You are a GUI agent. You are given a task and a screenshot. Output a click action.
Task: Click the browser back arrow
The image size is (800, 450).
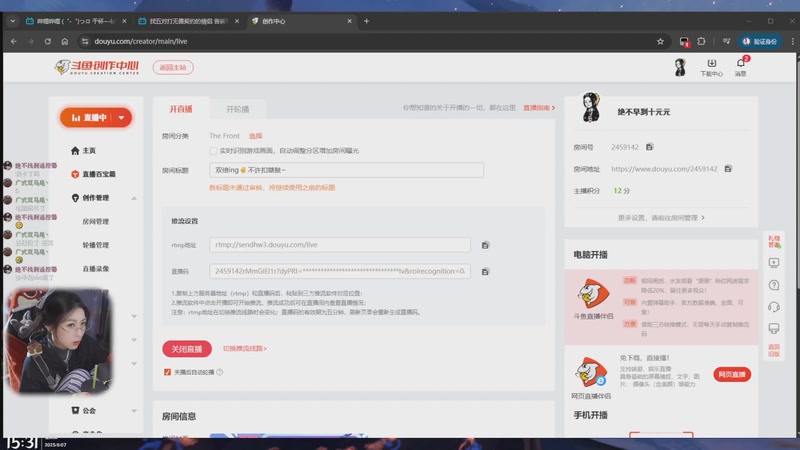tap(14, 41)
